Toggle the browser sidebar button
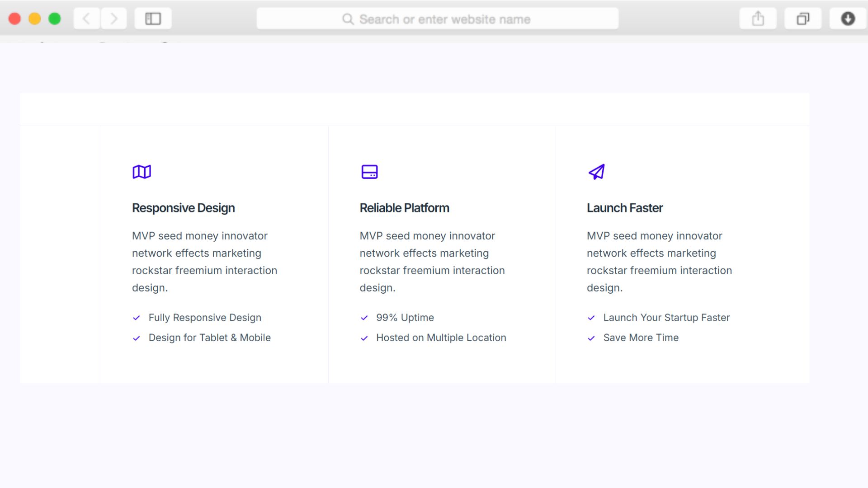Screen dimensions: 868x488 tap(153, 19)
